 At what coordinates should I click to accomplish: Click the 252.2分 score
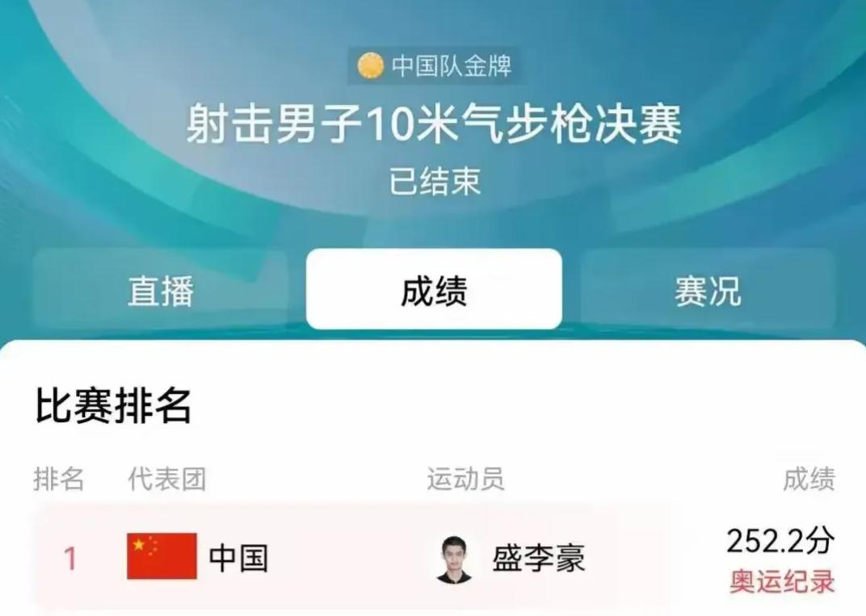(x=780, y=541)
